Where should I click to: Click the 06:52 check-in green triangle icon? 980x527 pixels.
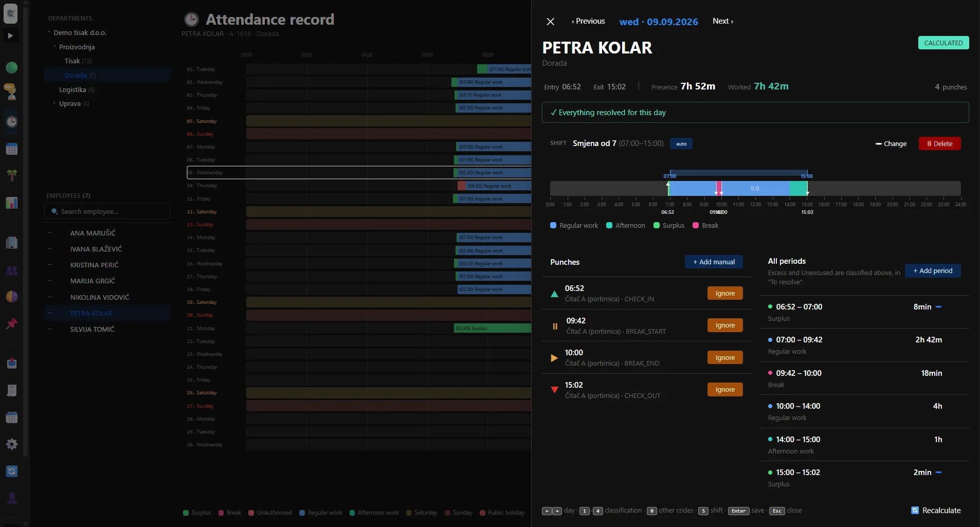coord(554,294)
